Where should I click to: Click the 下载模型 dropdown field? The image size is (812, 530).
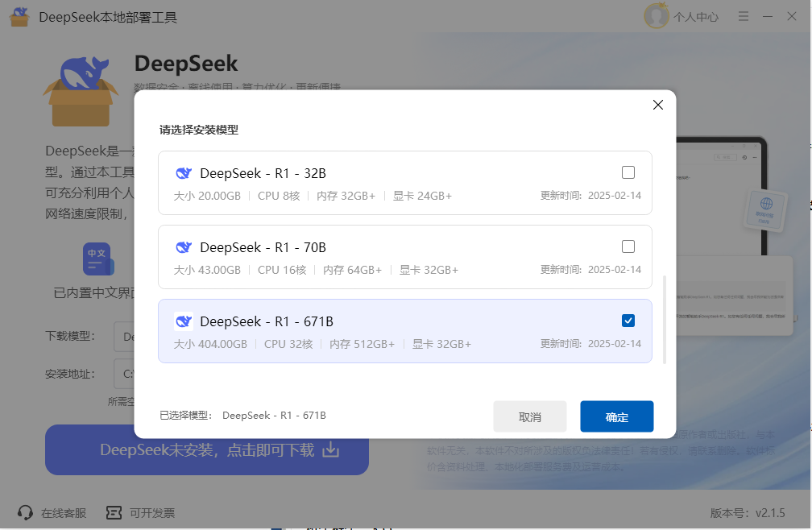point(124,337)
